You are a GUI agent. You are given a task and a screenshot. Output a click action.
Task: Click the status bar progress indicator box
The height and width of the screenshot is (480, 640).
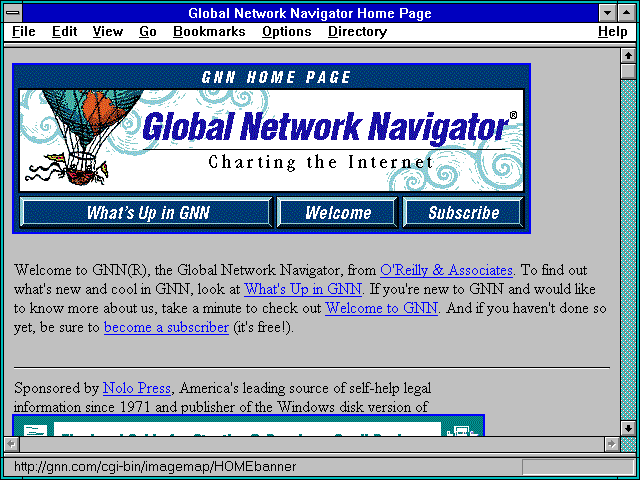pyautogui.click(x=578, y=467)
